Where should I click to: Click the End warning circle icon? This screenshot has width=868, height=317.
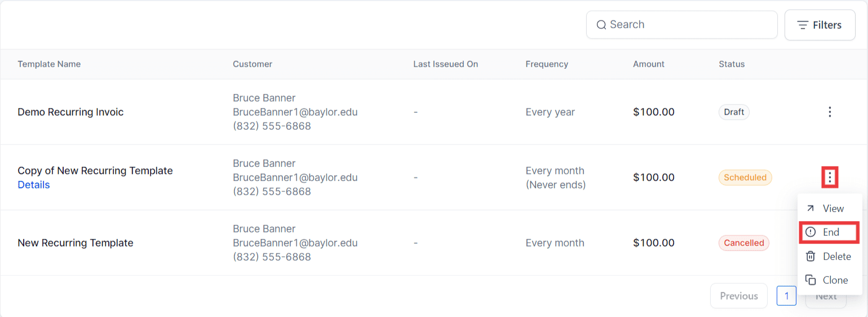tap(811, 232)
